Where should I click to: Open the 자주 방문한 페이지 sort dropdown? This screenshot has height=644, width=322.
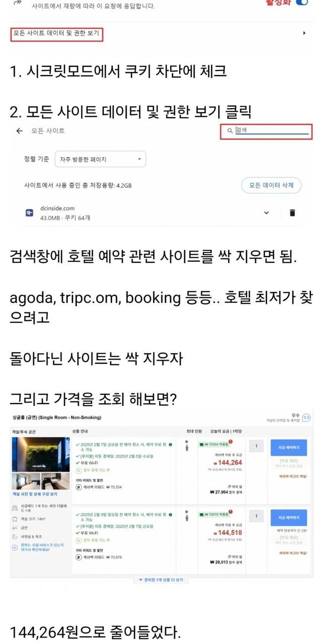(x=100, y=159)
